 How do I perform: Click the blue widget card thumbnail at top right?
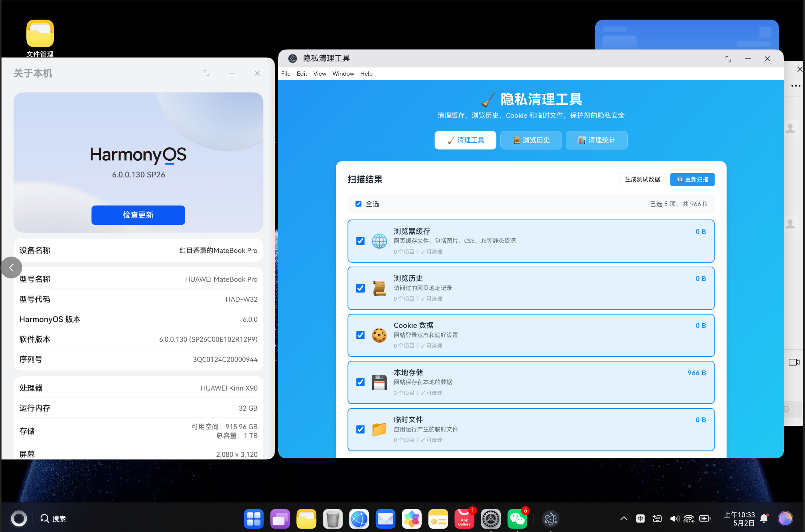pyautogui.click(x=687, y=35)
